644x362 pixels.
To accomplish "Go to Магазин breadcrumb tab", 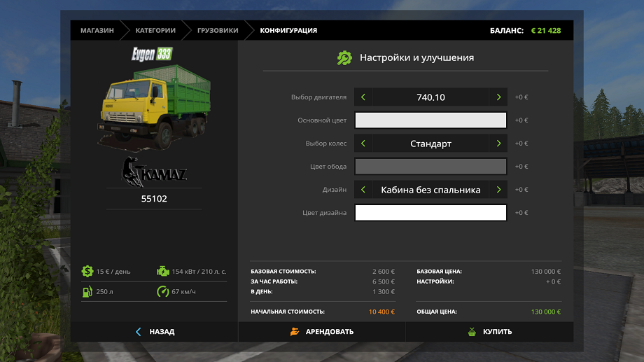I will (x=97, y=31).
